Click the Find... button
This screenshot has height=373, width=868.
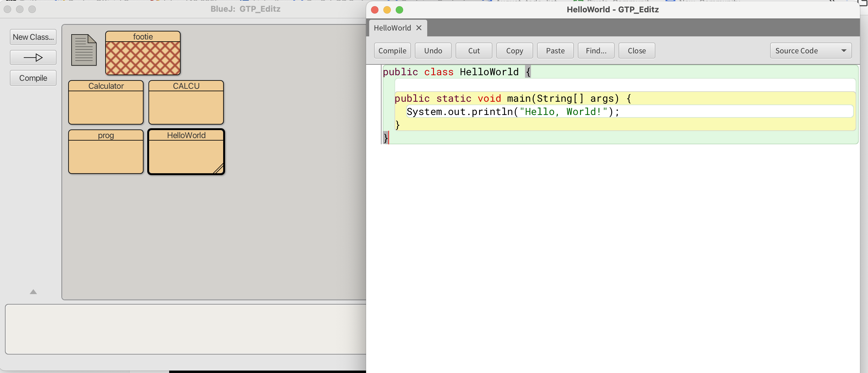click(x=596, y=51)
